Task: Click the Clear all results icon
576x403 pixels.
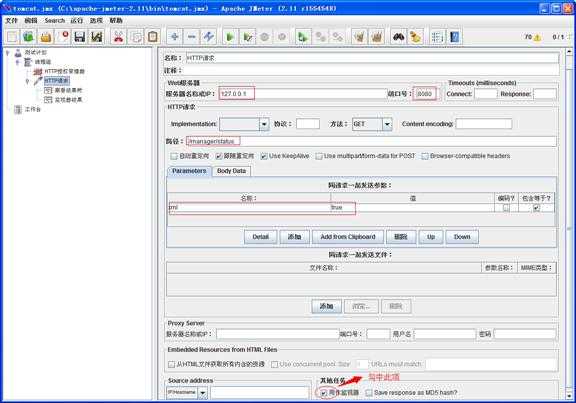Action: coord(377,37)
